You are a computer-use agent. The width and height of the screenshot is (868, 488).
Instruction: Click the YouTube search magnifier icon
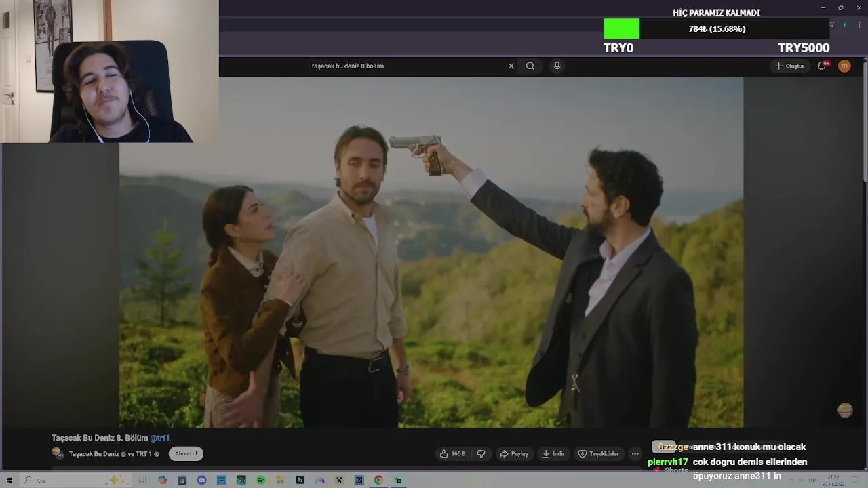pos(530,66)
